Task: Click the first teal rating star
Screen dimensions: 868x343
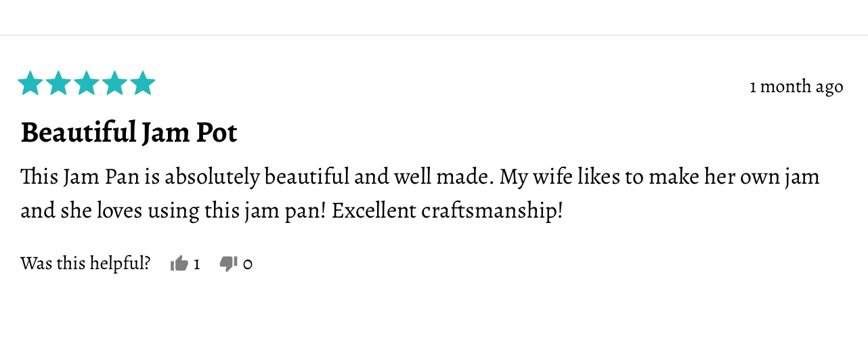Action: click(x=30, y=84)
